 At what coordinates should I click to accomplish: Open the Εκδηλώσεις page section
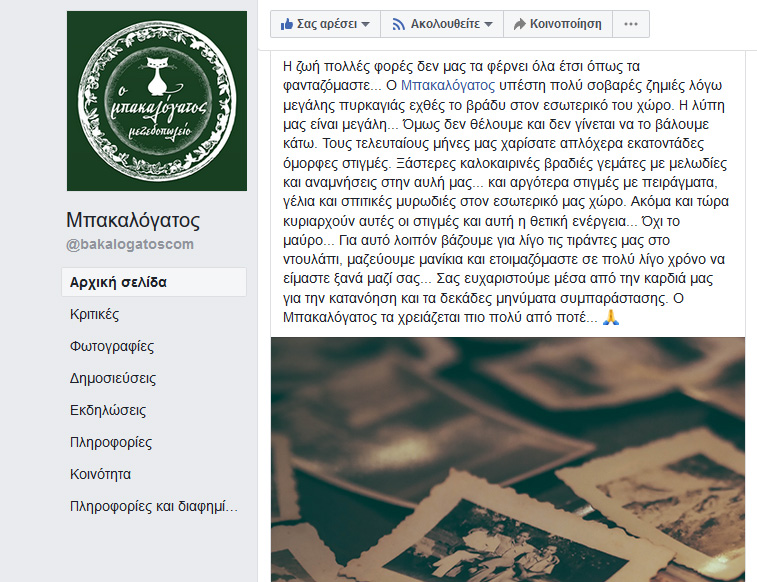(x=108, y=410)
